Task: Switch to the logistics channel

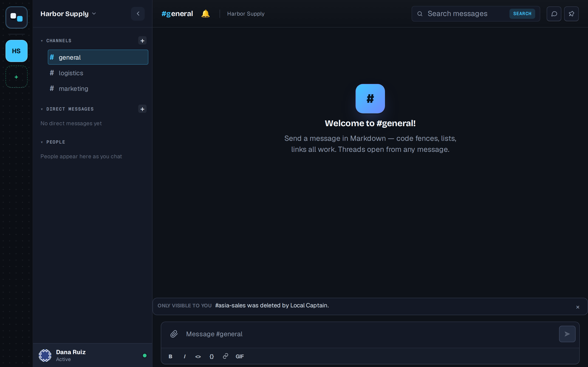Action: coord(98,73)
